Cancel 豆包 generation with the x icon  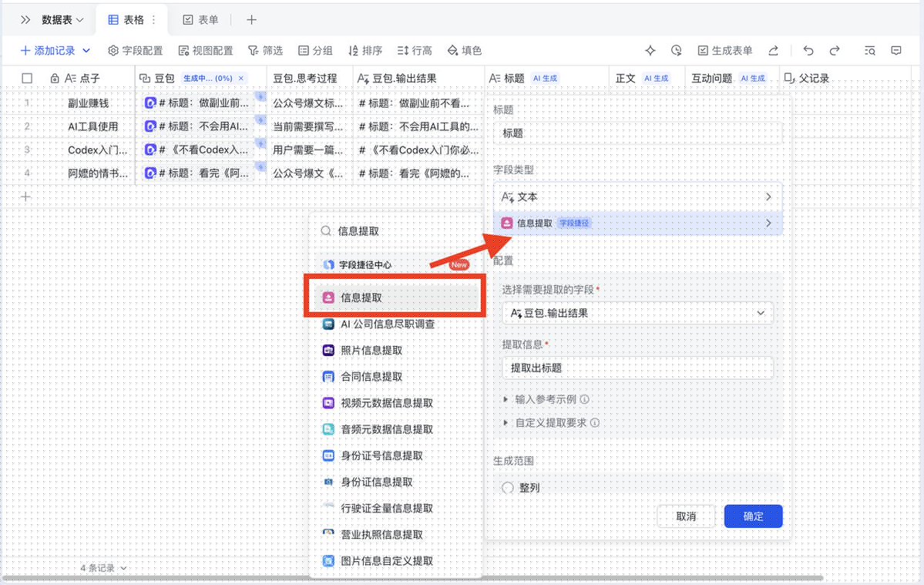(241, 79)
